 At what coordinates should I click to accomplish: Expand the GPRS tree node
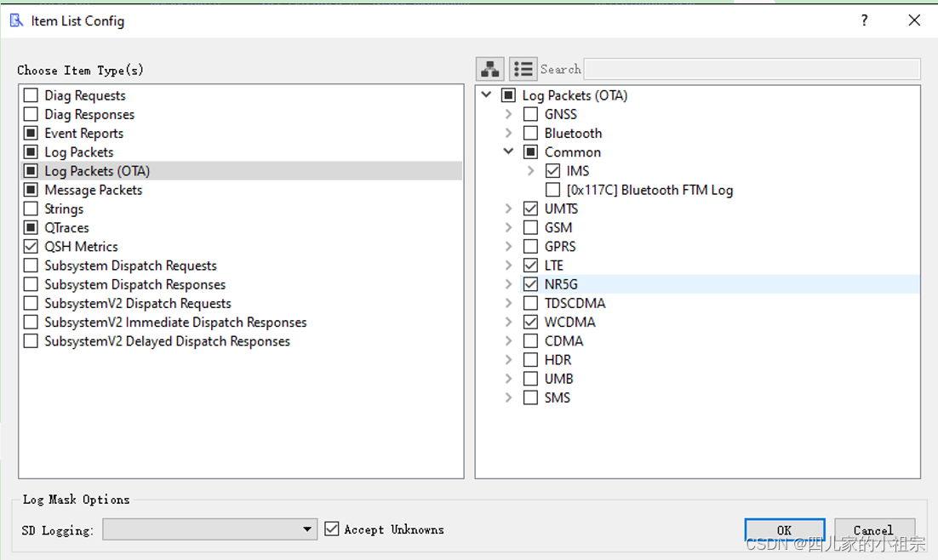(x=508, y=246)
